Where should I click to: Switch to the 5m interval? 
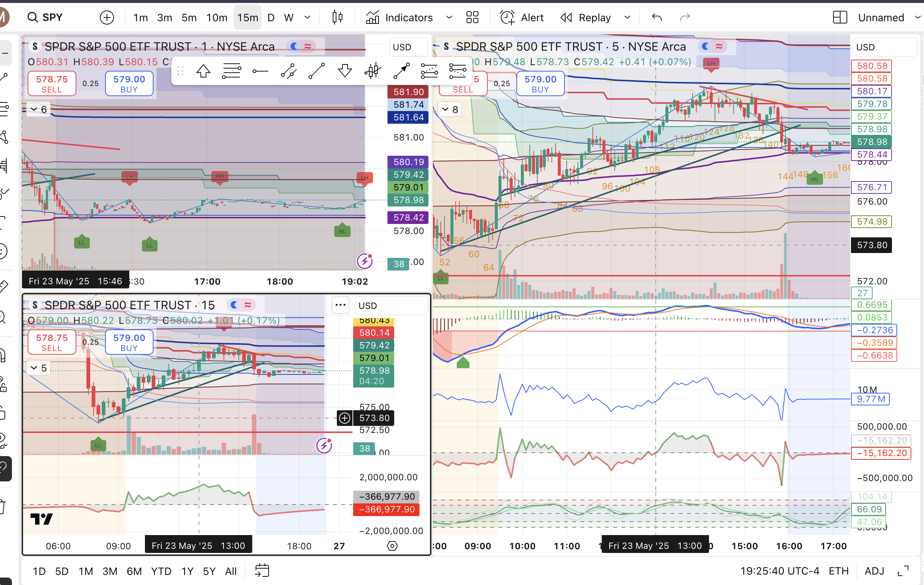tap(189, 17)
